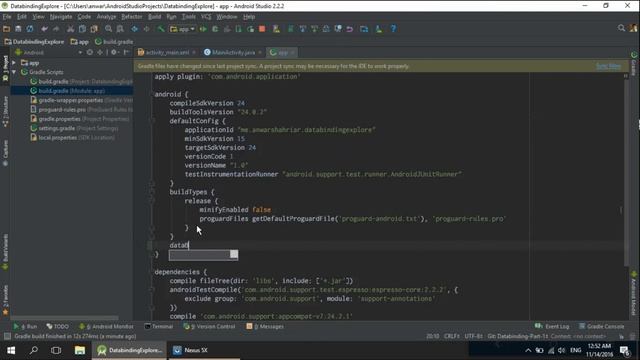The height and width of the screenshot is (360, 640).
Task: Switch to MainActivity.java editor tab
Action: tap(233, 53)
